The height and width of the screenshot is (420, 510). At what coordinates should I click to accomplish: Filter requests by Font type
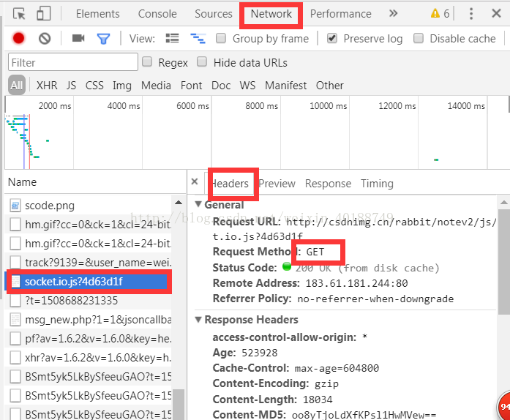[x=191, y=85]
